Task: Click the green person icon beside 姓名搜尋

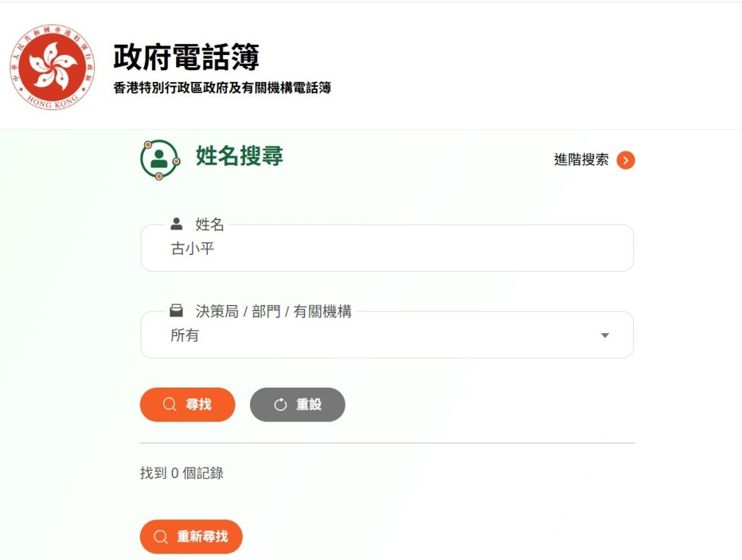Action: tap(159, 159)
